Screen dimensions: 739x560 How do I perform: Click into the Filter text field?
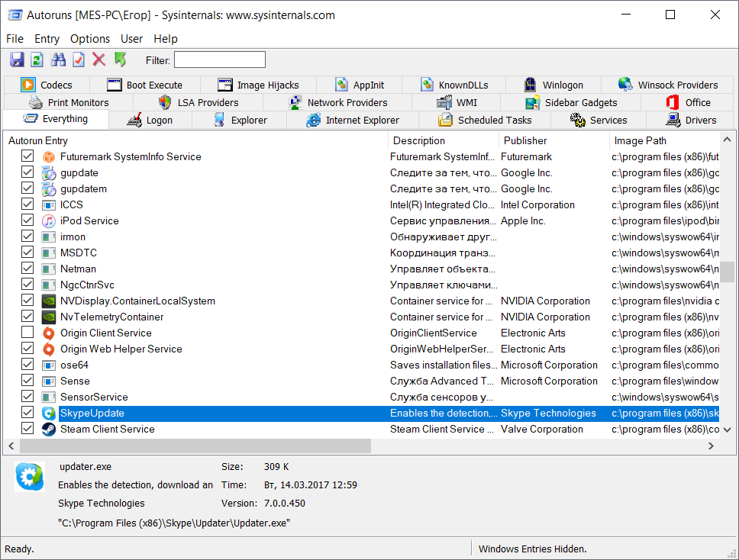pyautogui.click(x=220, y=60)
